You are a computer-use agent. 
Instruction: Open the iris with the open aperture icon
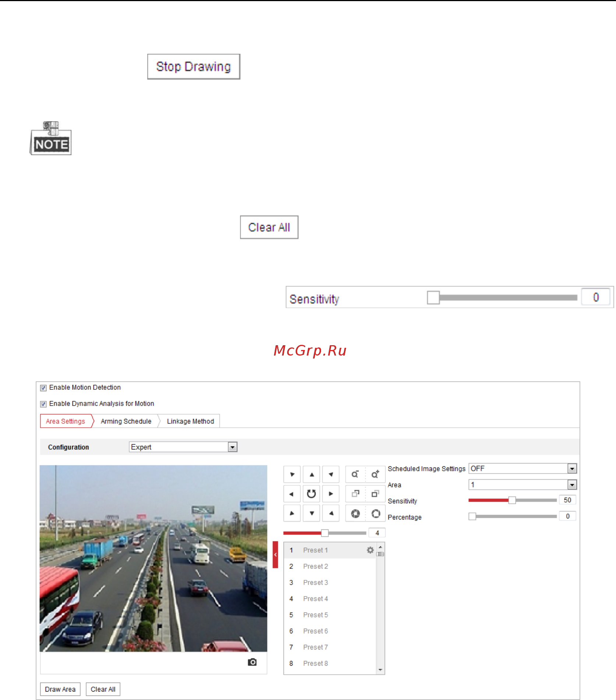point(375,513)
